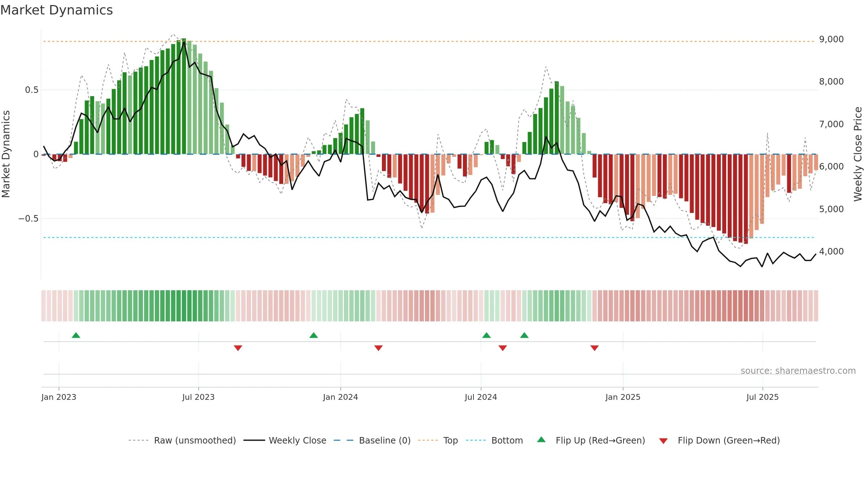Screen dimensions: 868x488
Task: Click the Market Dynamics chart title
Action: [57, 10]
